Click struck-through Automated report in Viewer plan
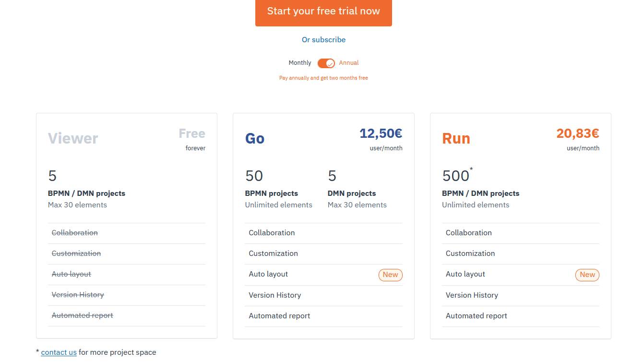 (x=83, y=315)
